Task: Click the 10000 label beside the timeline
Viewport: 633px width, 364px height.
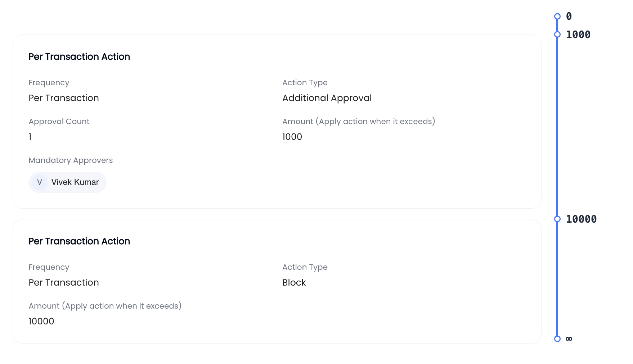Action: [582, 219]
